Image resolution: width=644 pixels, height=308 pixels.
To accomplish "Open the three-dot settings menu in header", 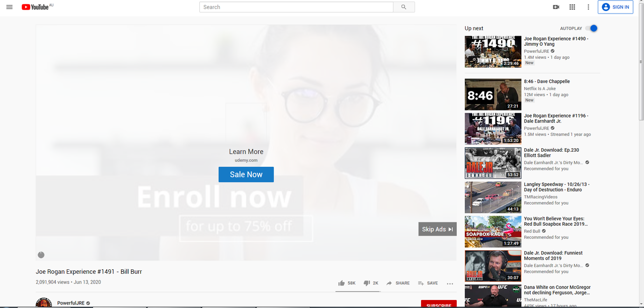I will tap(588, 7).
